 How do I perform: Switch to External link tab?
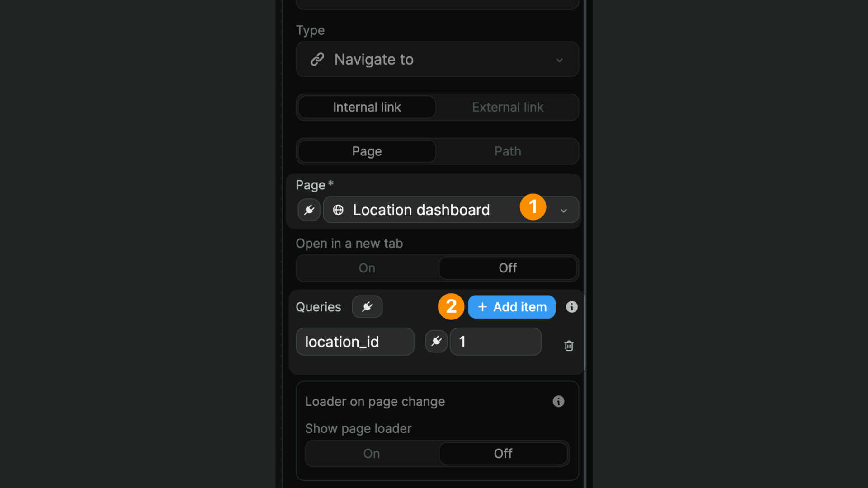point(508,107)
